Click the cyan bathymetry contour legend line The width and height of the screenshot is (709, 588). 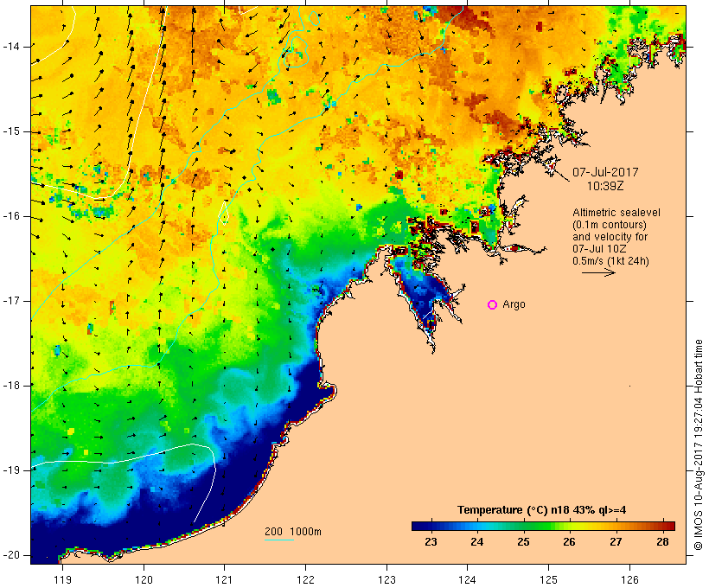[x=279, y=540]
